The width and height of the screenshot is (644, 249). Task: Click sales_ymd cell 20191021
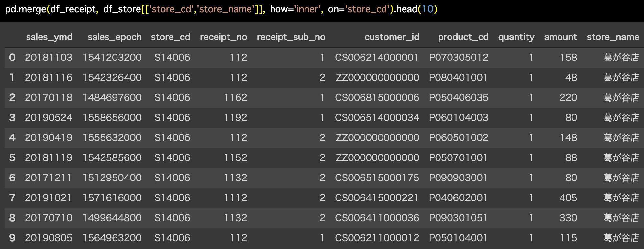tap(48, 198)
